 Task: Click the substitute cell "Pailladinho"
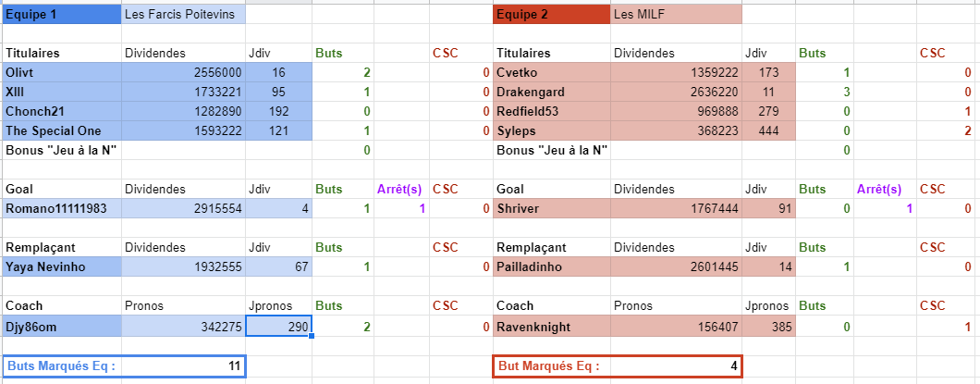tap(552, 268)
